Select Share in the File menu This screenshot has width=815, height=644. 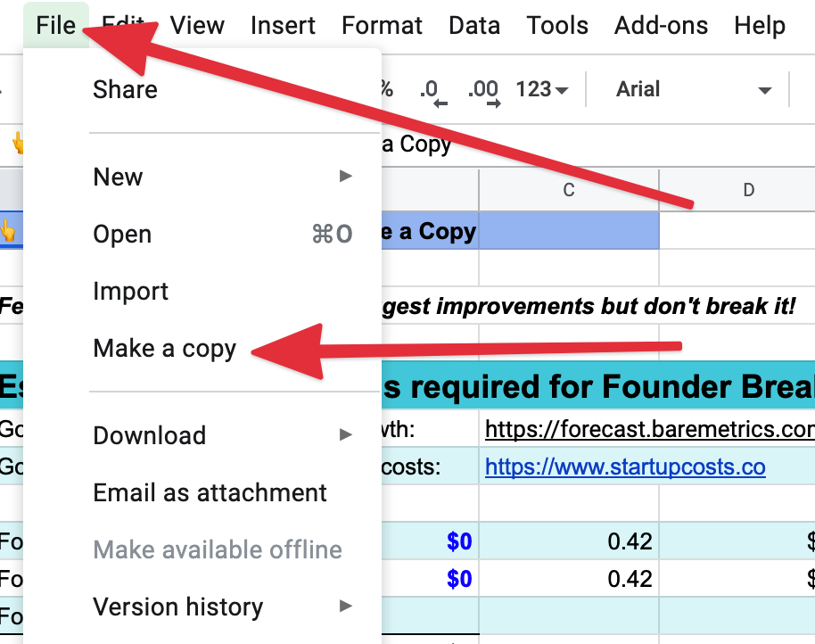(x=126, y=89)
